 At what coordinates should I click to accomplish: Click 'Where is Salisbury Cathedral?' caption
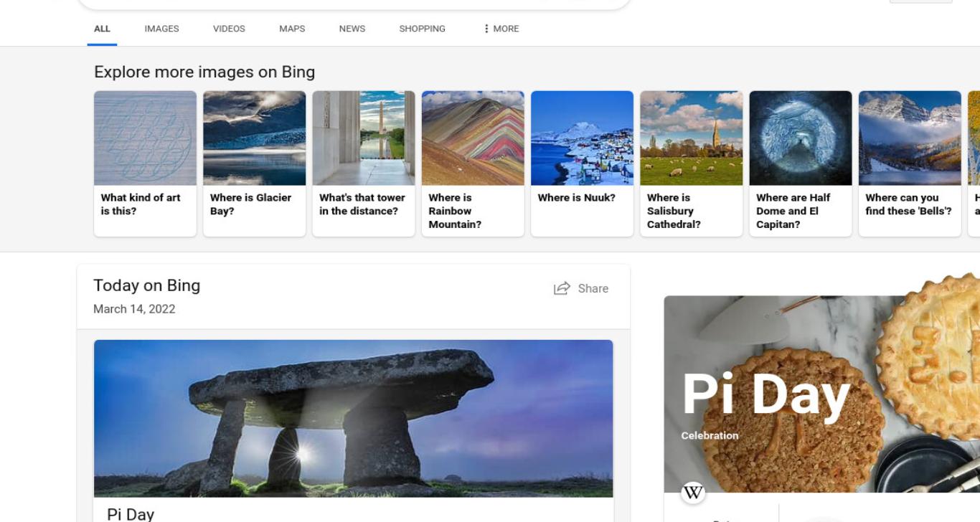coord(674,211)
